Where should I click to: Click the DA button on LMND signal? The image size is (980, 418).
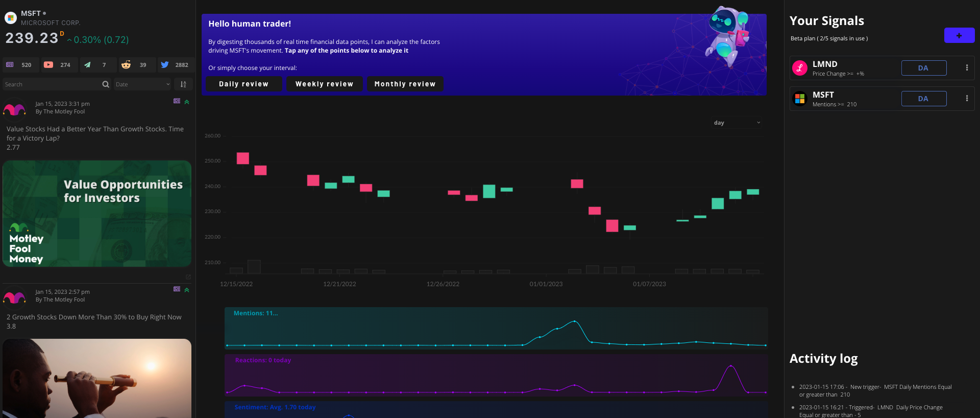[923, 68]
